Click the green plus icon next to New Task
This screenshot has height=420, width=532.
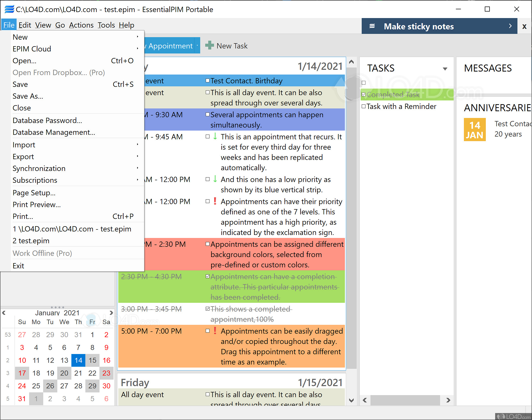pyautogui.click(x=210, y=45)
